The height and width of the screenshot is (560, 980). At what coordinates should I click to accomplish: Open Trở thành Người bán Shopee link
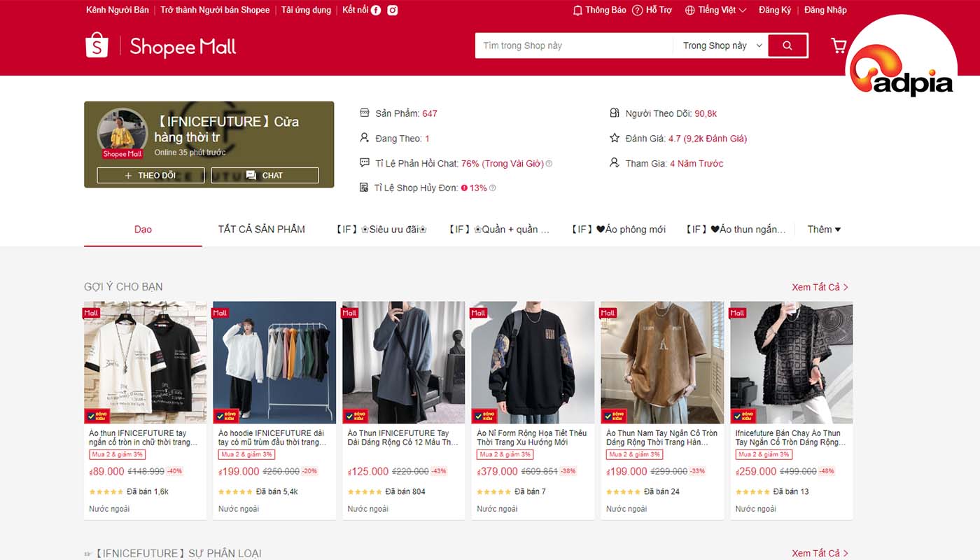215,10
